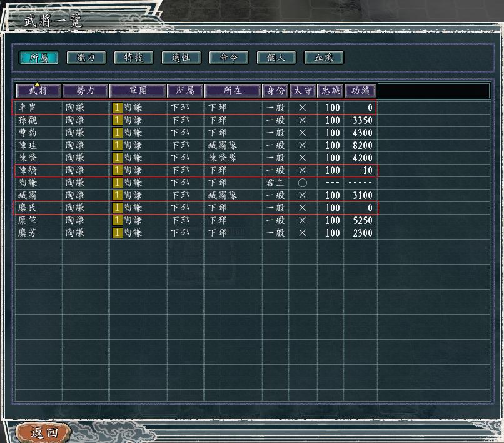Click the governor X mark for 麋芳
Screen dimensions: 504x443
303,233
